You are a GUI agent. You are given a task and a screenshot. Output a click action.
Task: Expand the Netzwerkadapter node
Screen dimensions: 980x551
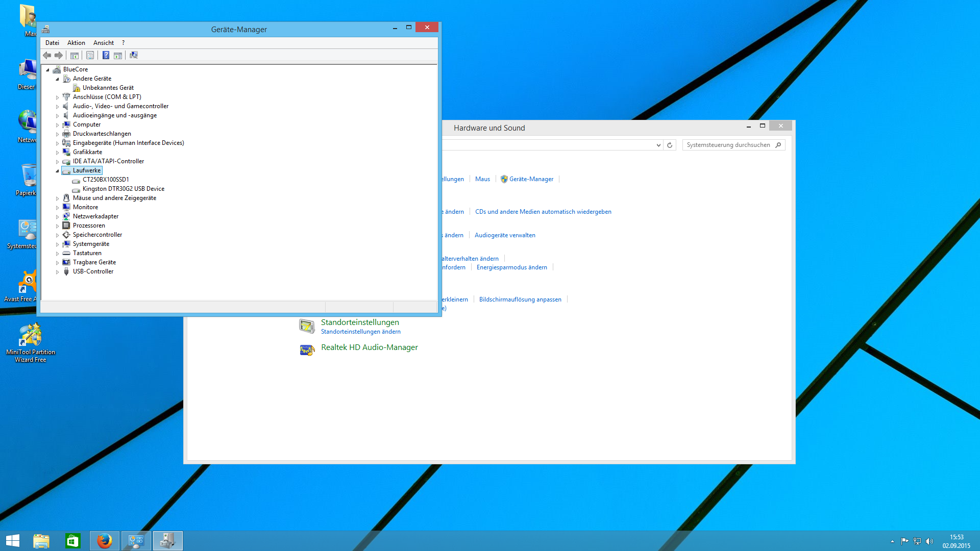click(57, 217)
